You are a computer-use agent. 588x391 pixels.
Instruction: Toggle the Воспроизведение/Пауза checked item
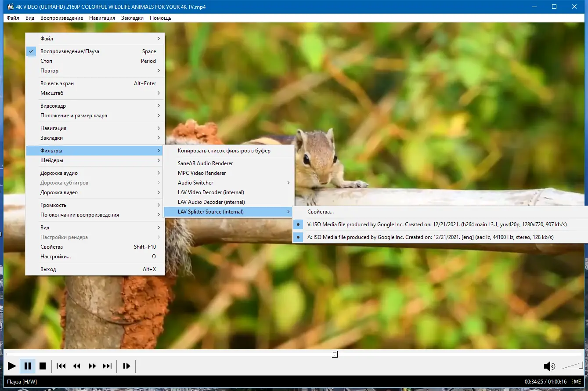click(x=95, y=51)
